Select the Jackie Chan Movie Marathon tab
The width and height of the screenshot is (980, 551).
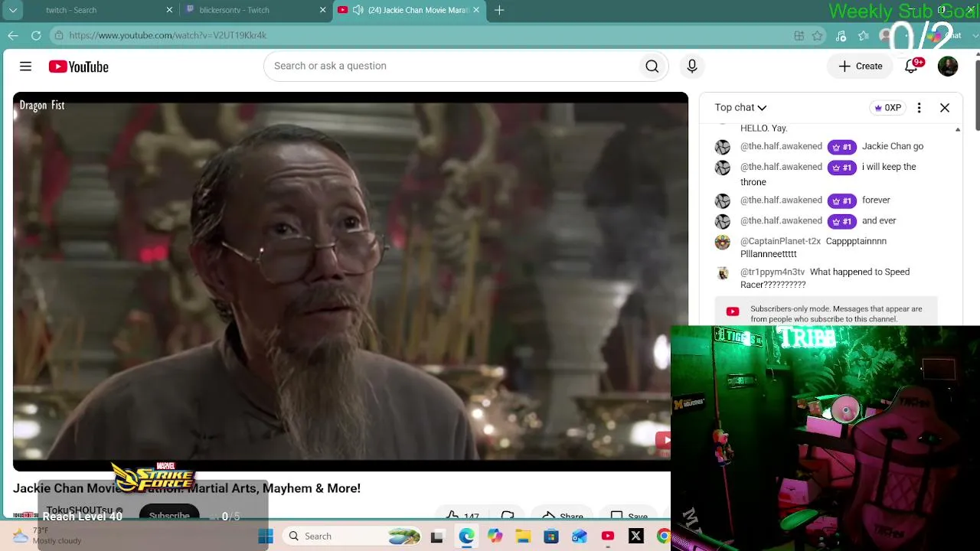[418, 10]
